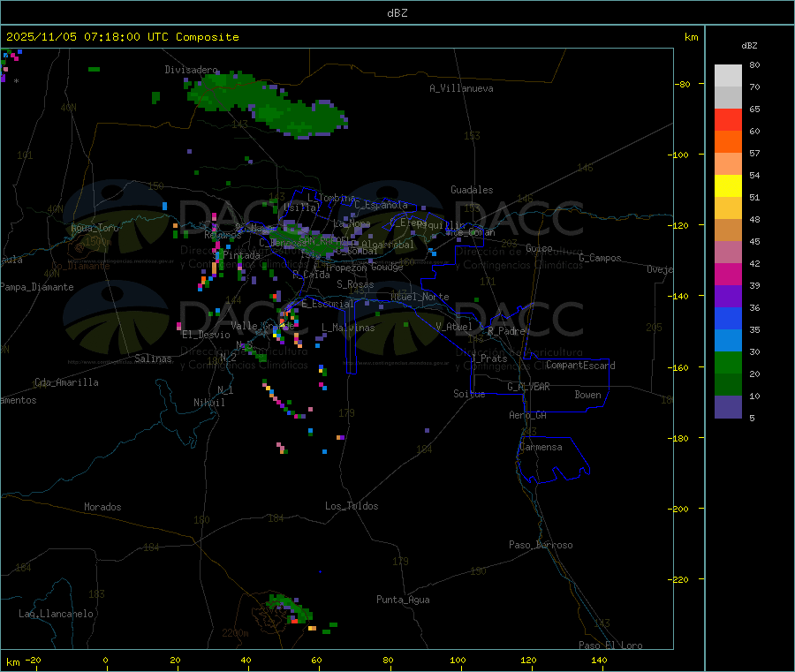Screen dimensions: 795x672
Task: Click the E_Escorial location label
Action: click(327, 304)
